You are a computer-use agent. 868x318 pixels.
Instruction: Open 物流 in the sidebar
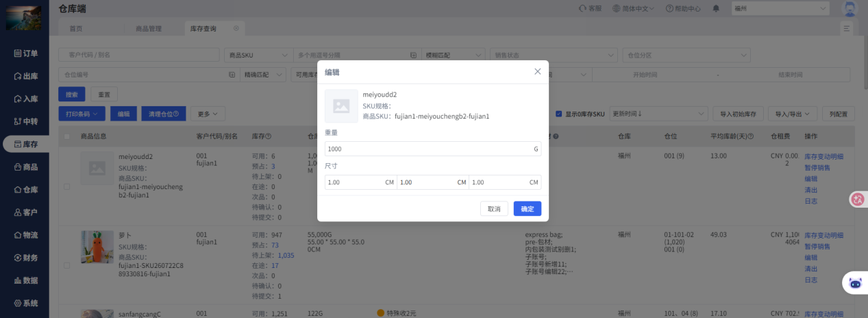coord(25,235)
